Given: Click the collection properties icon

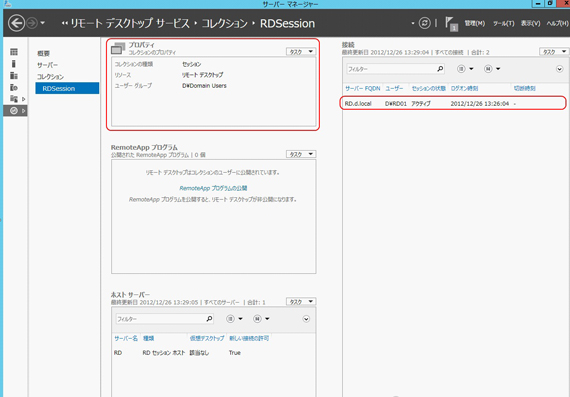Looking at the screenshot, I should [118, 48].
